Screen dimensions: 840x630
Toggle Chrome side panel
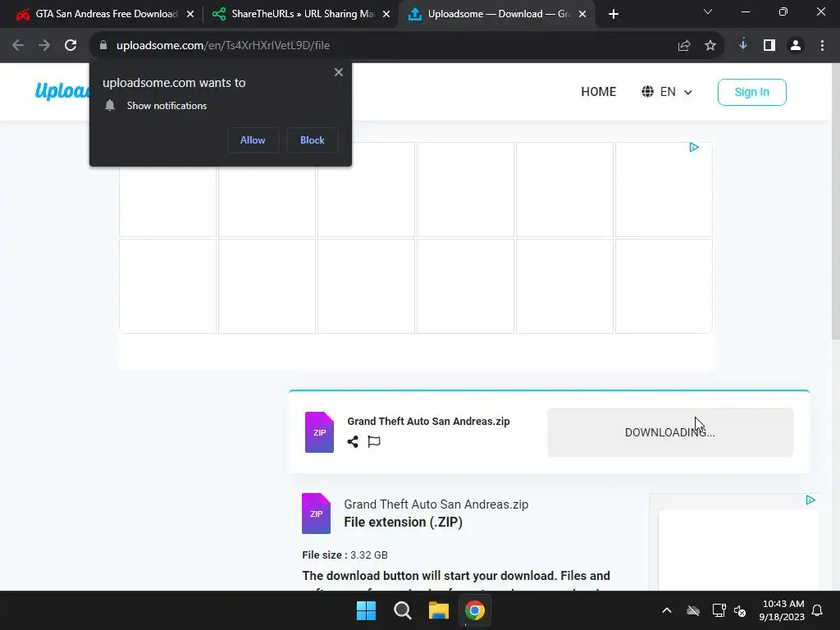click(769, 46)
